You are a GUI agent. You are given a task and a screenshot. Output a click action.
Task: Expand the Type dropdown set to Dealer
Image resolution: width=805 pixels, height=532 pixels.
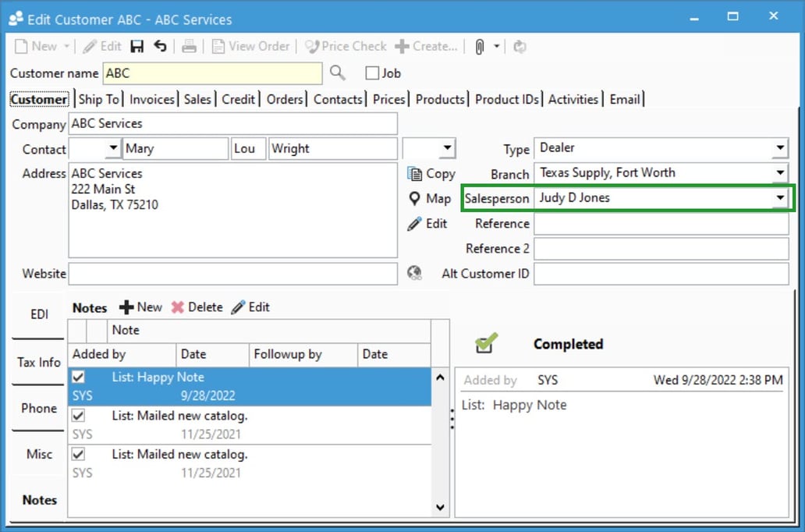[780, 148]
